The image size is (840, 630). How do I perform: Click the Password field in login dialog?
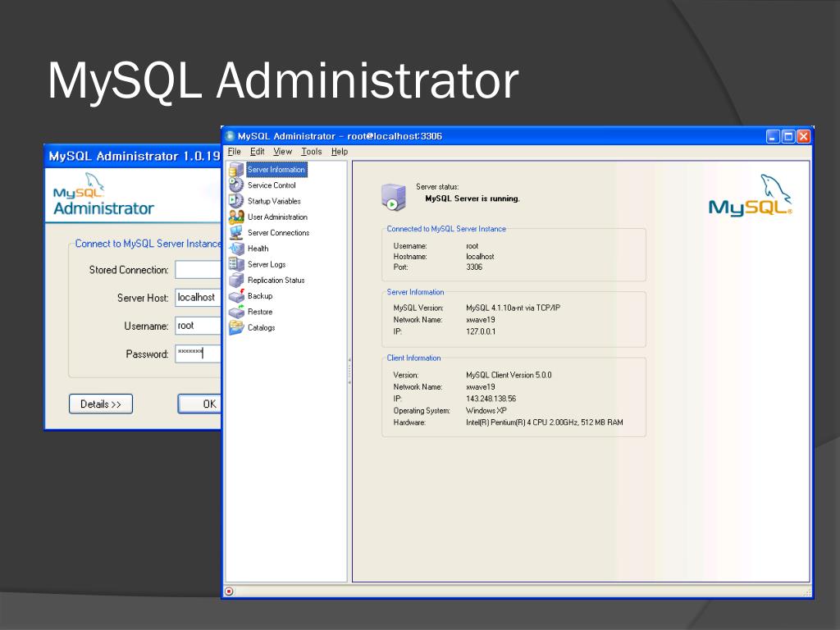tap(198, 354)
